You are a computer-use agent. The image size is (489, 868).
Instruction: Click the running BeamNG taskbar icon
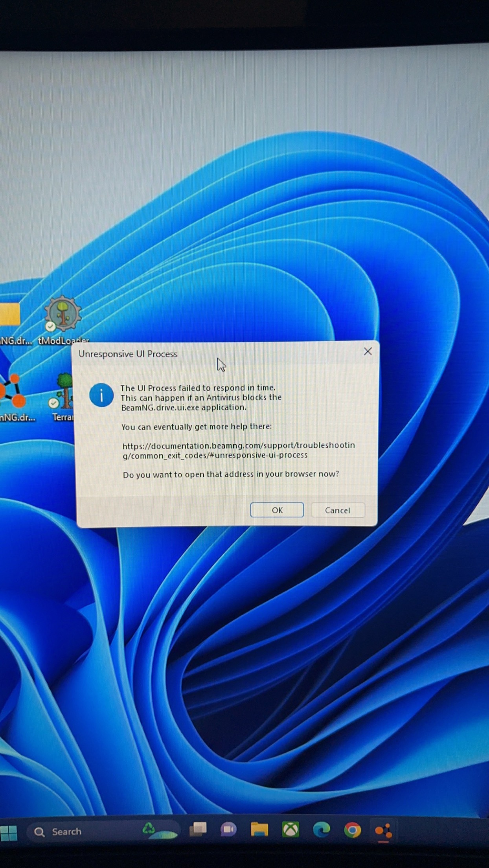tap(383, 831)
